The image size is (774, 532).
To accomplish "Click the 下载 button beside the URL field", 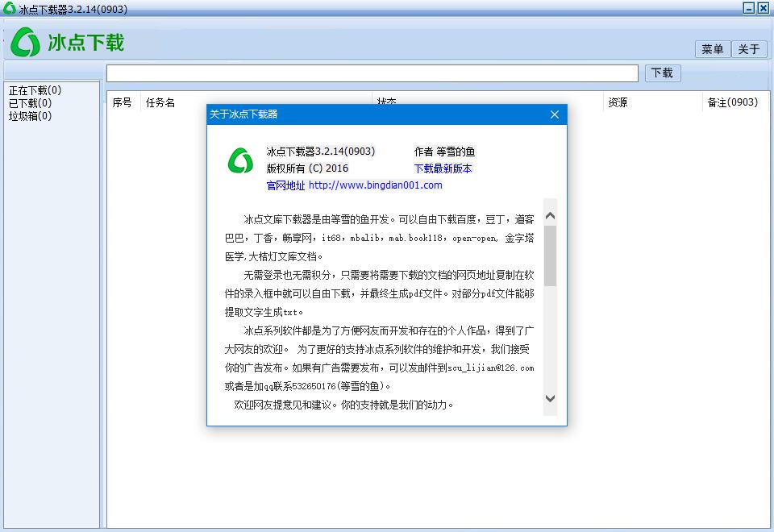I will pos(663,73).
